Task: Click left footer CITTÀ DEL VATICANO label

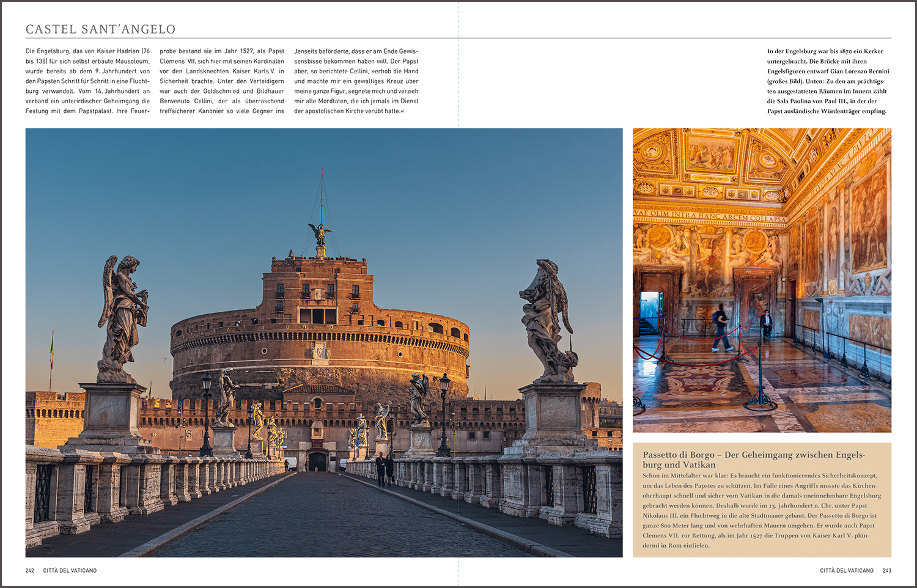Action: pos(70,570)
